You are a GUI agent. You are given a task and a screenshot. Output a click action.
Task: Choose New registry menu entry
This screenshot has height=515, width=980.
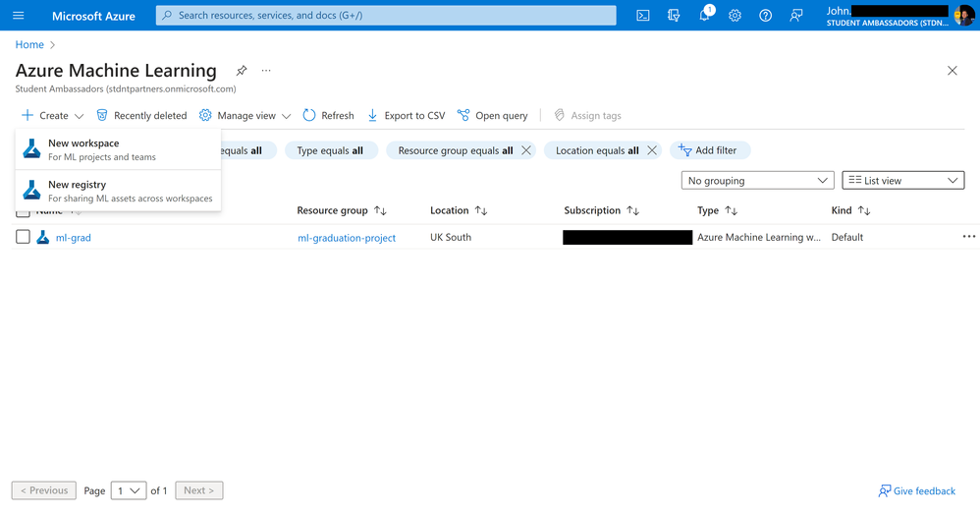pos(118,191)
